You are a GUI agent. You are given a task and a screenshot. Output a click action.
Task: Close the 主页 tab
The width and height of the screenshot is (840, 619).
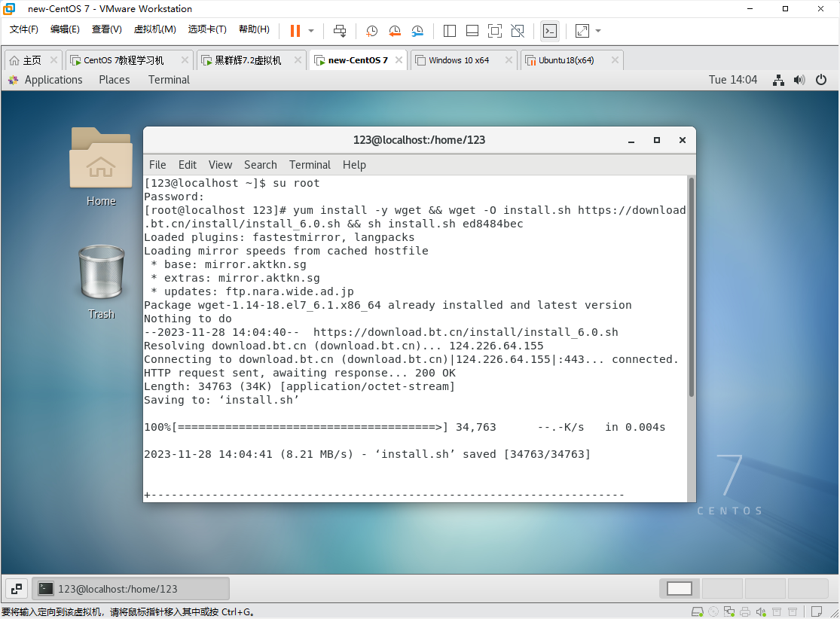click(53, 60)
